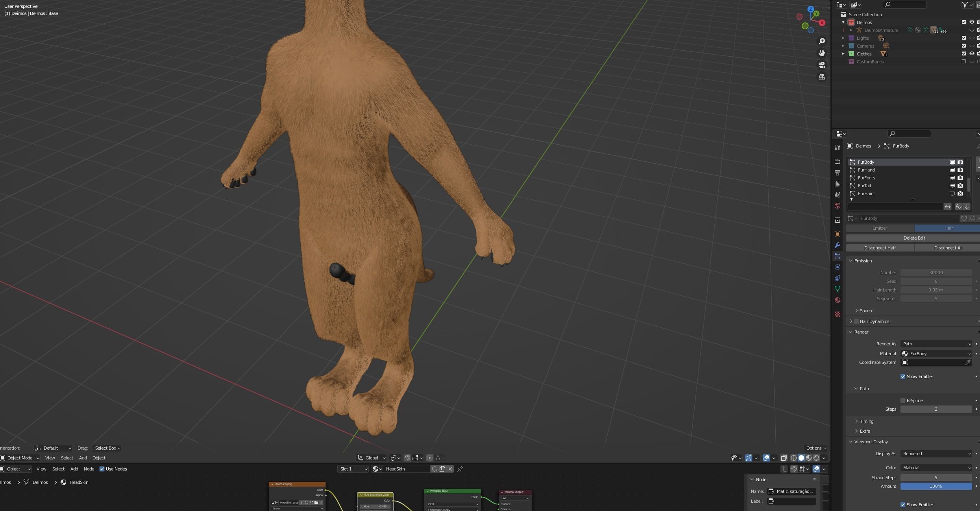Image resolution: width=980 pixels, height=511 pixels.
Task: Open the node editor Node menu
Action: 89,469
